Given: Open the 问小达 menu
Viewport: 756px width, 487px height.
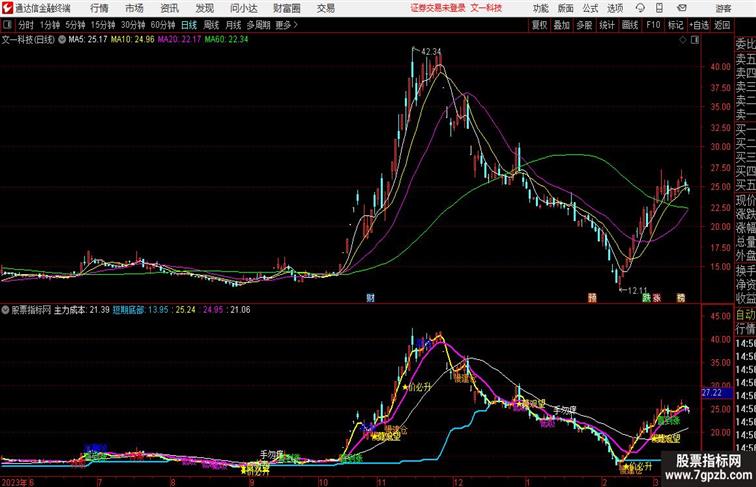Looking at the screenshot, I should 243,8.
